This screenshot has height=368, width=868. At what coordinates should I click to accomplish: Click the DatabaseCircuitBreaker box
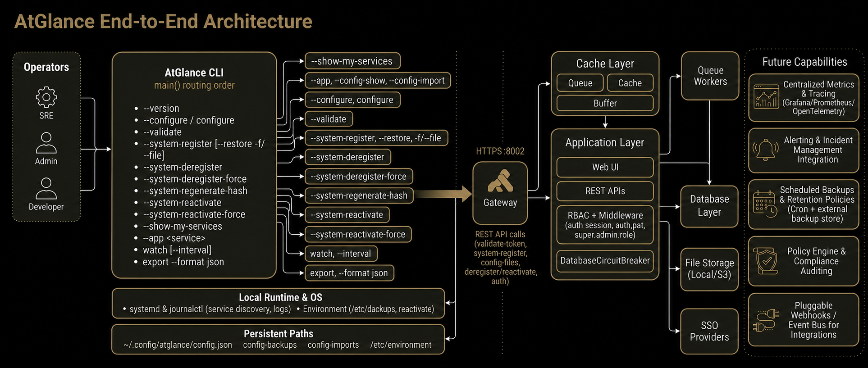[x=605, y=261]
